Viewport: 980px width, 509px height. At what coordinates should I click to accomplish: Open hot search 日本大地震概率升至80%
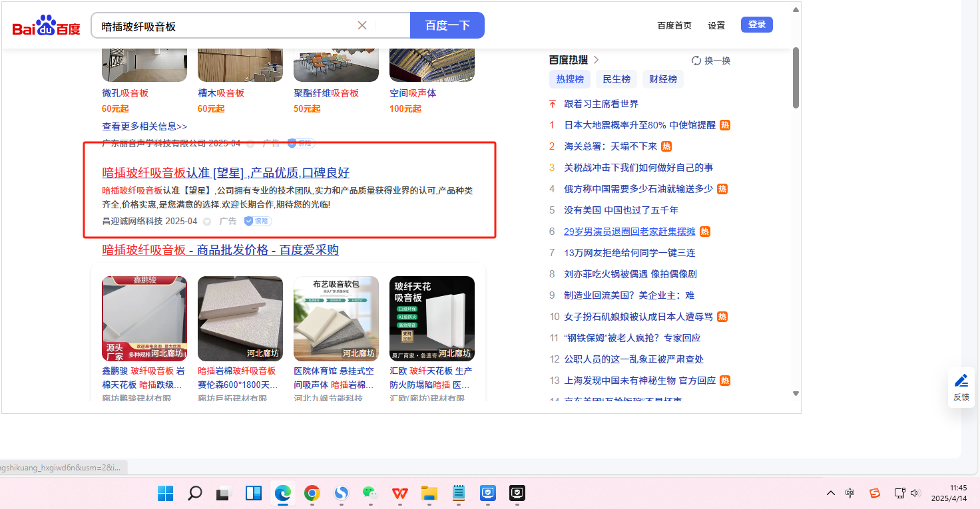coord(640,125)
